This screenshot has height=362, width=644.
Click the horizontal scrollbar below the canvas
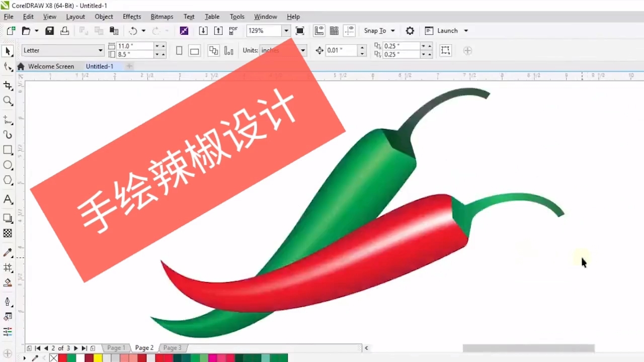pos(528,347)
